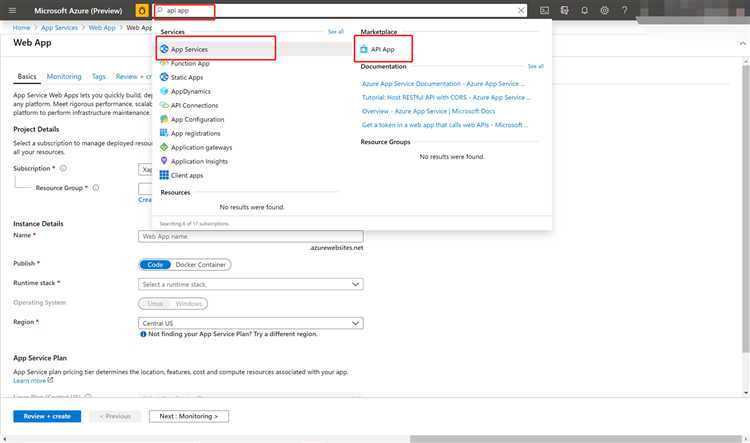This screenshot has width=750, height=443.
Task: Click into the Web App name field
Action: pyautogui.click(x=251, y=236)
